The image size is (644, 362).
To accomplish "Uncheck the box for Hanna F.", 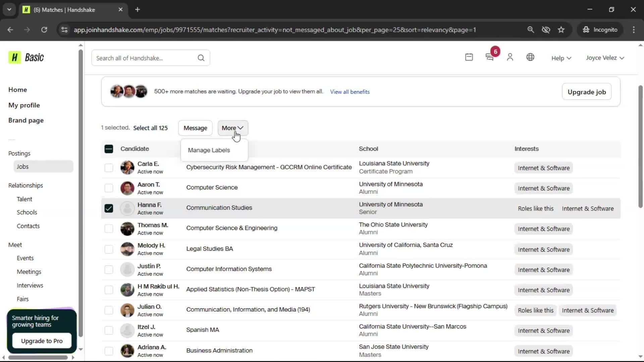I will [109, 208].
